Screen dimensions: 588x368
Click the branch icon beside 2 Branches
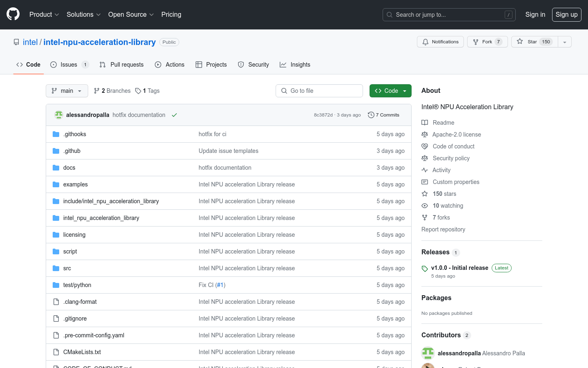point(97,91)
